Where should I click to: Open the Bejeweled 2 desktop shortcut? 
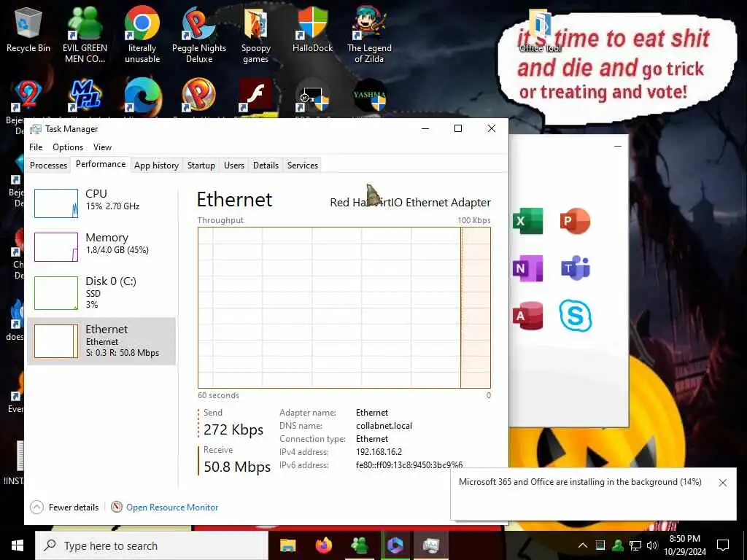tap(28, 96)
